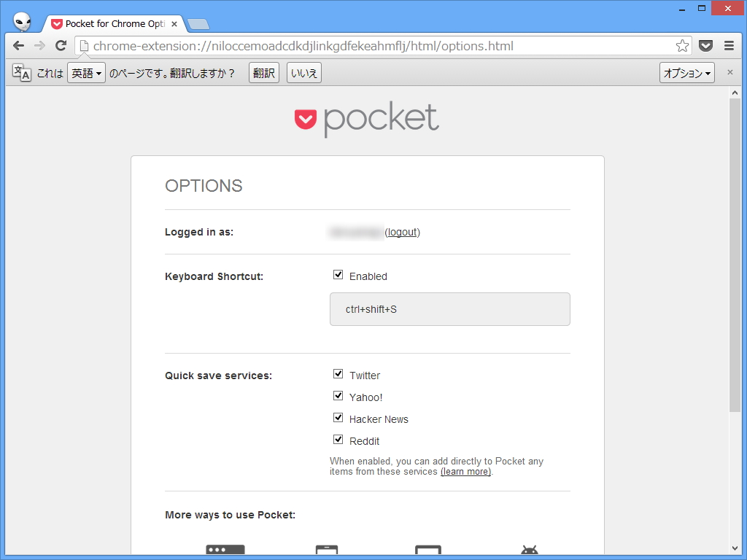Click the OPTIONS heading text

pyautogui.click(x=204, y=186)
